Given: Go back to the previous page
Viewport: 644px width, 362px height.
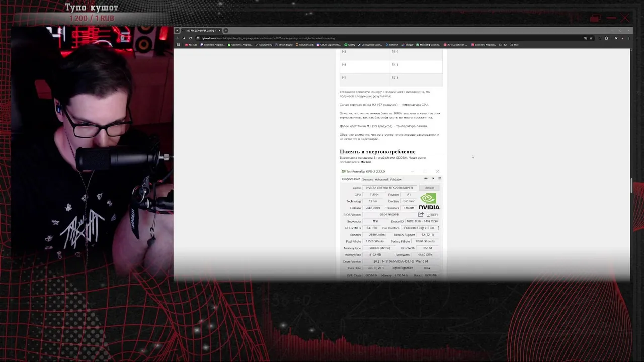Looking at the screenshot, I should click(x=178, y=38).
